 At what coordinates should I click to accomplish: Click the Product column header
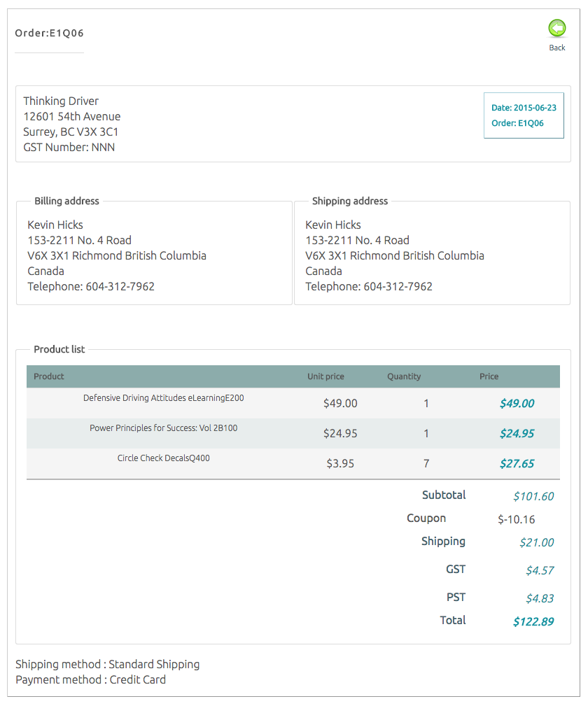tap(49, 376)
